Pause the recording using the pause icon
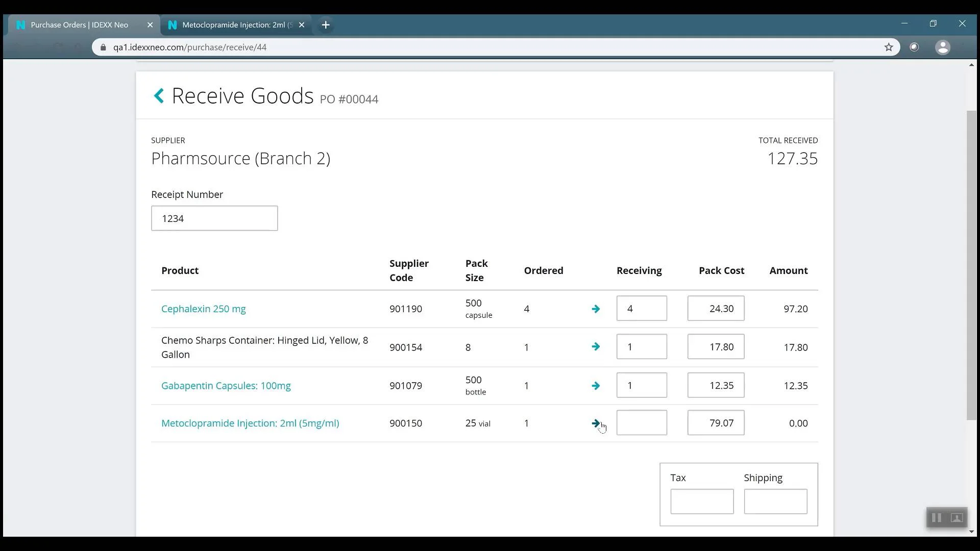 (x=936, y=517)
